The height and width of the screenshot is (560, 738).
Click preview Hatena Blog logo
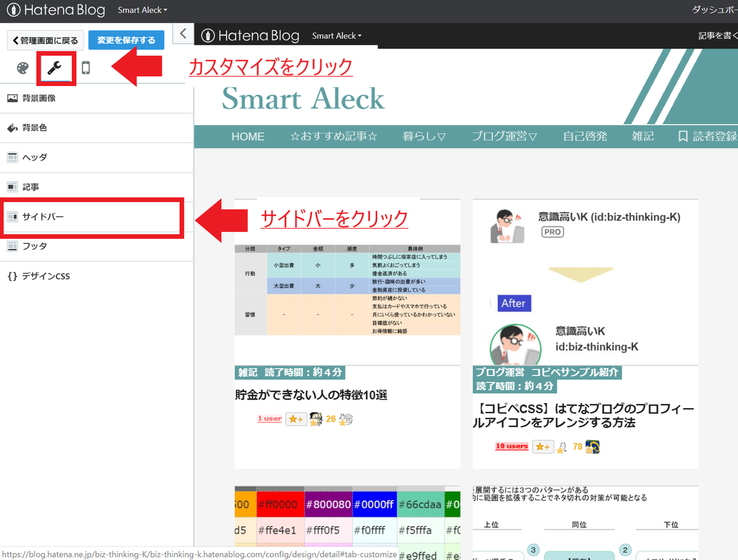(x=250, y=35)
